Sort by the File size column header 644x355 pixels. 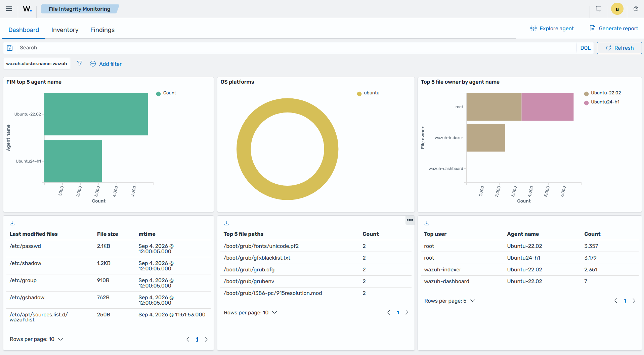coord(108,234)
